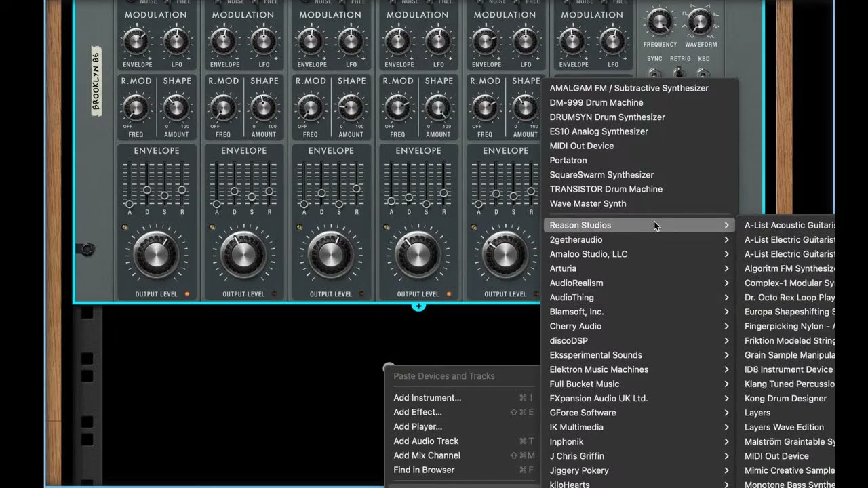The image size is (868, 488).
Task: Expand the discoDSP submenu arrow
Action: (x=726, y=341)
